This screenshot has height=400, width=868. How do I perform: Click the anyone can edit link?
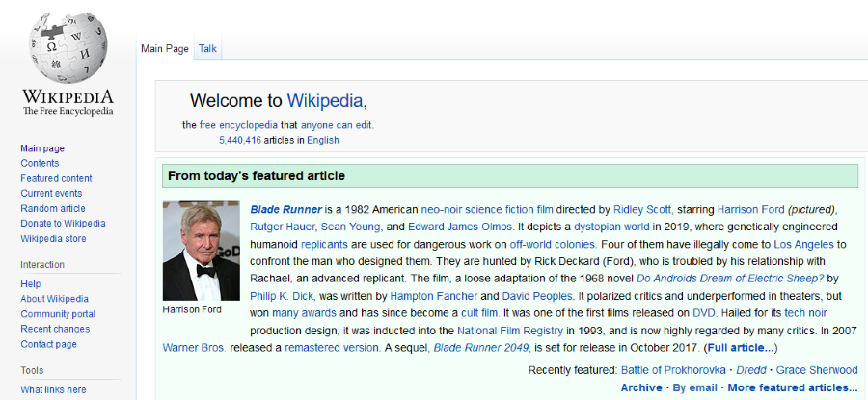point(337,125)
